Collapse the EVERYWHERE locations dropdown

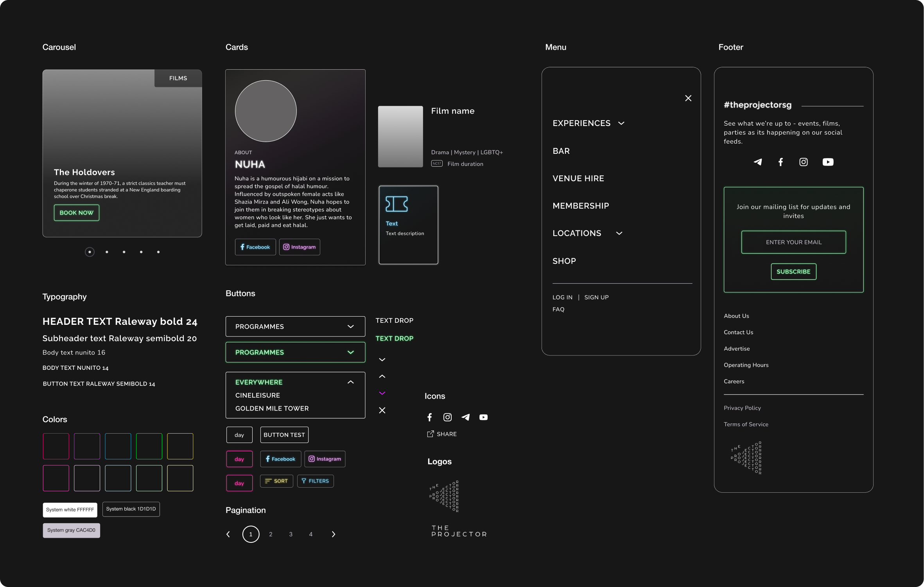[350, 382]
